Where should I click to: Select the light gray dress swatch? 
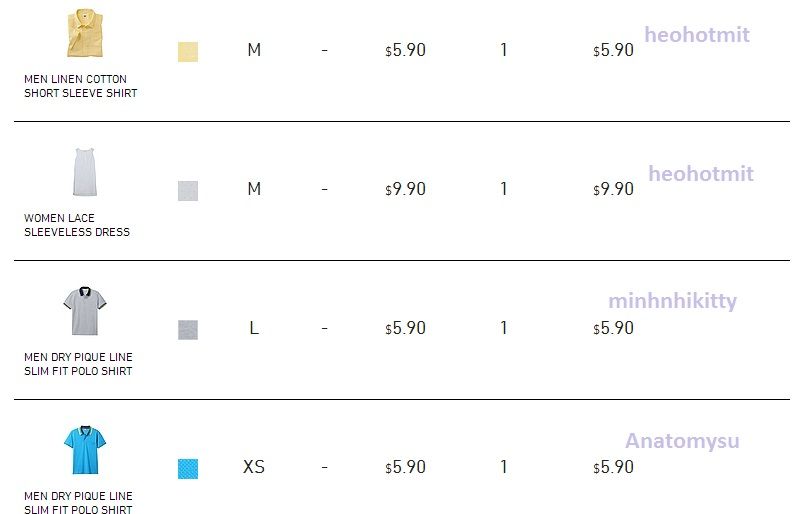tap(188, 191)
